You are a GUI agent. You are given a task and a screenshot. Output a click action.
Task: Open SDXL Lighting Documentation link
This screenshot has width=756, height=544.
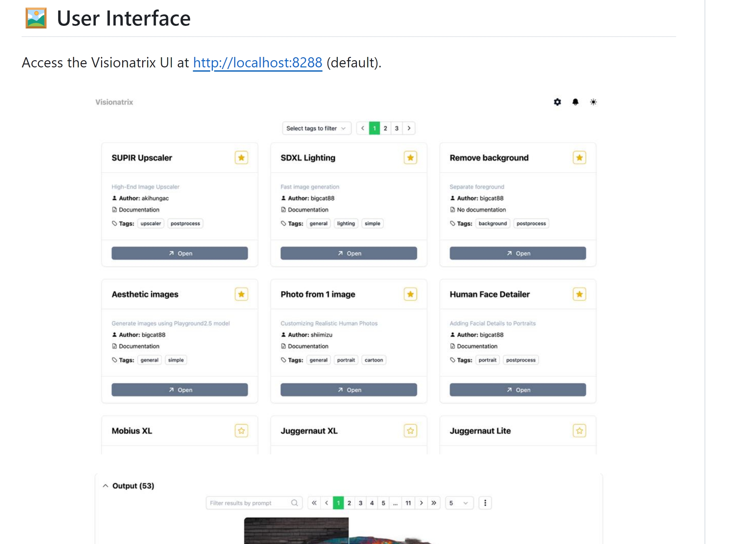coord(308,210)
